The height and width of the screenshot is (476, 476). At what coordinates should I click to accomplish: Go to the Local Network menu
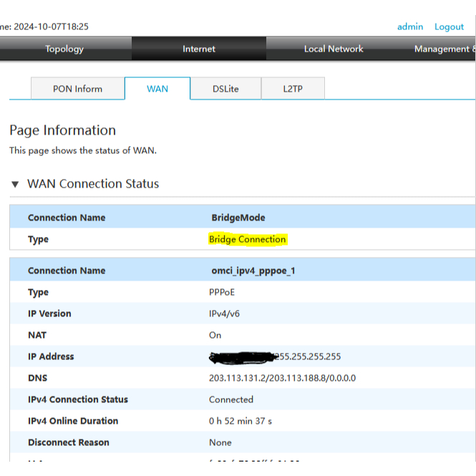point(333,49)
